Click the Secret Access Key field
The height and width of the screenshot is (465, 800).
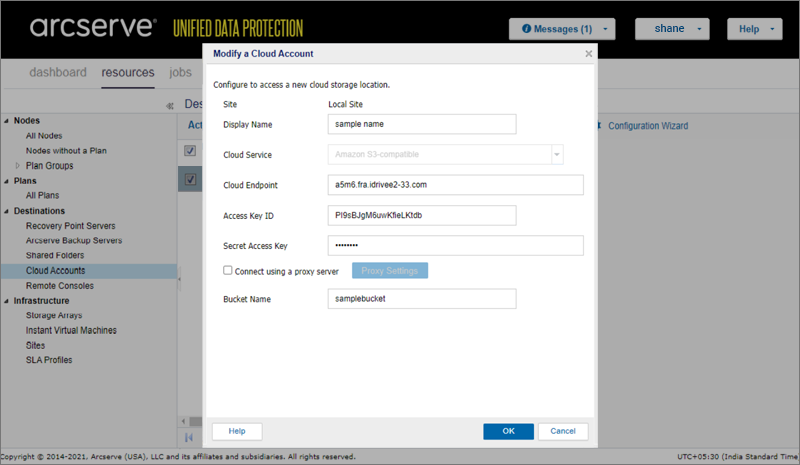456,246
